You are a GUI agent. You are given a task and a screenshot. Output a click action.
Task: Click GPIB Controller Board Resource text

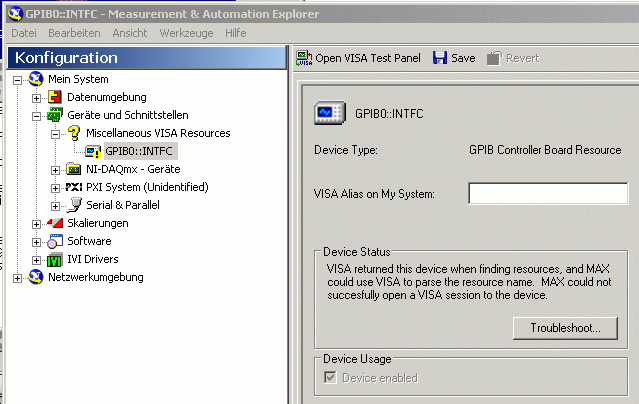coord(545,150)
